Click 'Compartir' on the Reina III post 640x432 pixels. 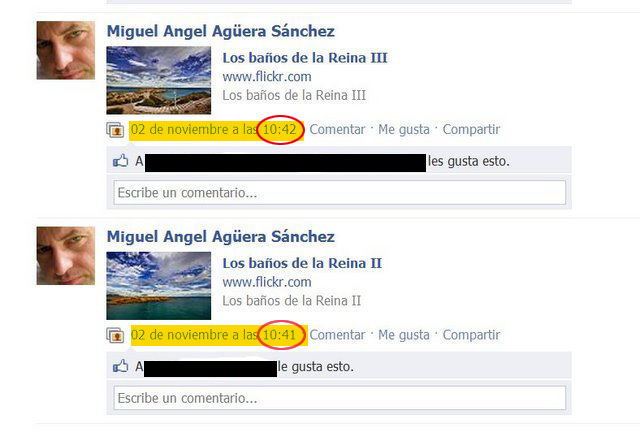point(471,129)
